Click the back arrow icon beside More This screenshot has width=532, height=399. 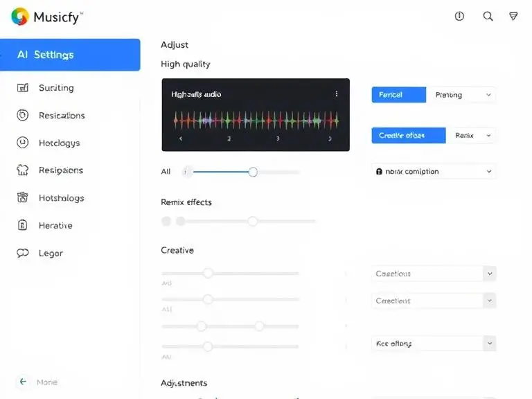coord(23,382)
